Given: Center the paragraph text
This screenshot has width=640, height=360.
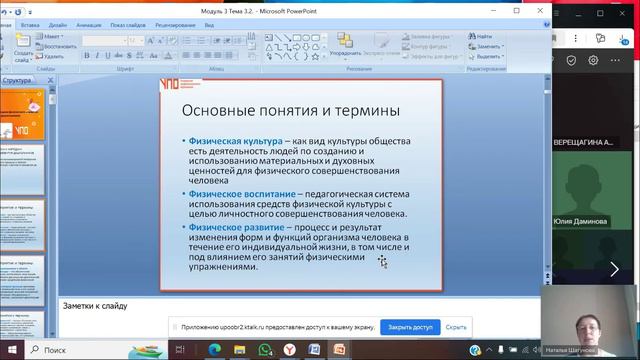Looking at the screenshot, I should pyautogui.click(x=197, y=55).
